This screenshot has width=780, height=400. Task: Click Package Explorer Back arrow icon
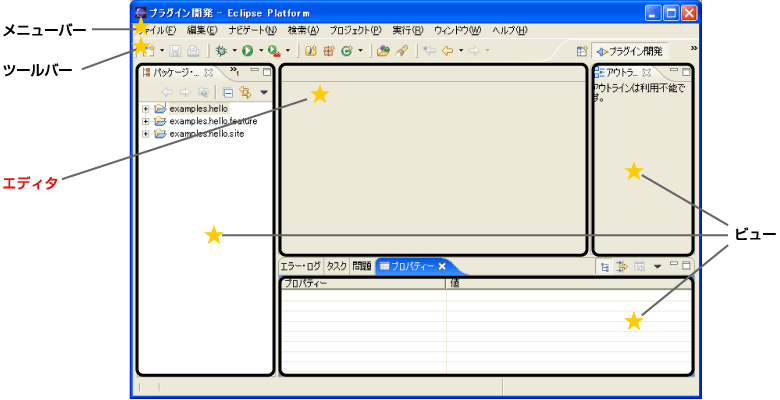pyautogui.click(x=168, y=93)
